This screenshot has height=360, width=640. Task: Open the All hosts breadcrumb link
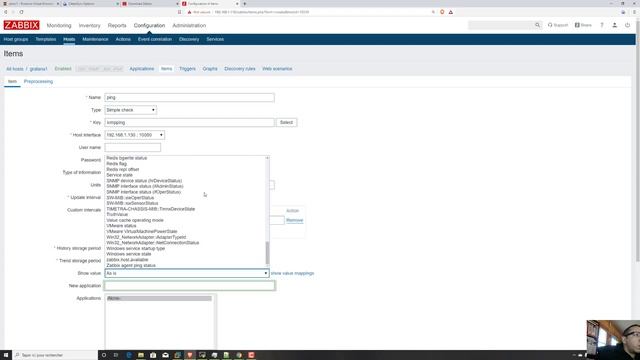point(15,69)
